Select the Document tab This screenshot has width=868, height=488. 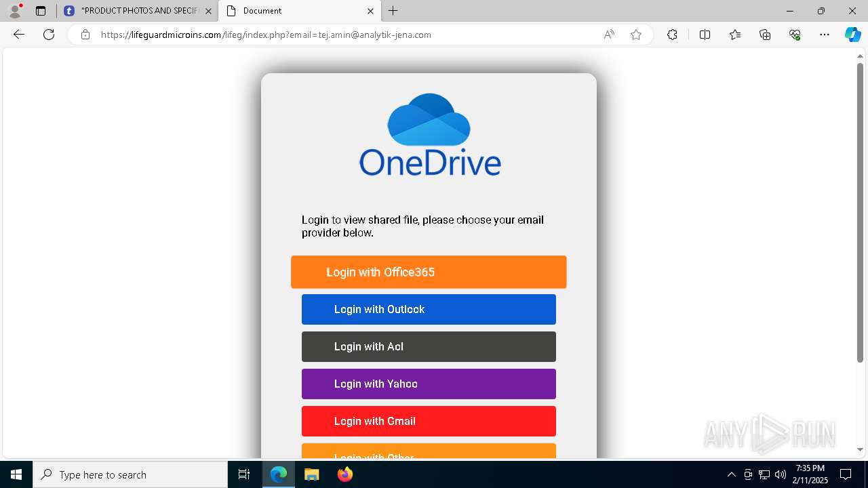coord(300,11)
